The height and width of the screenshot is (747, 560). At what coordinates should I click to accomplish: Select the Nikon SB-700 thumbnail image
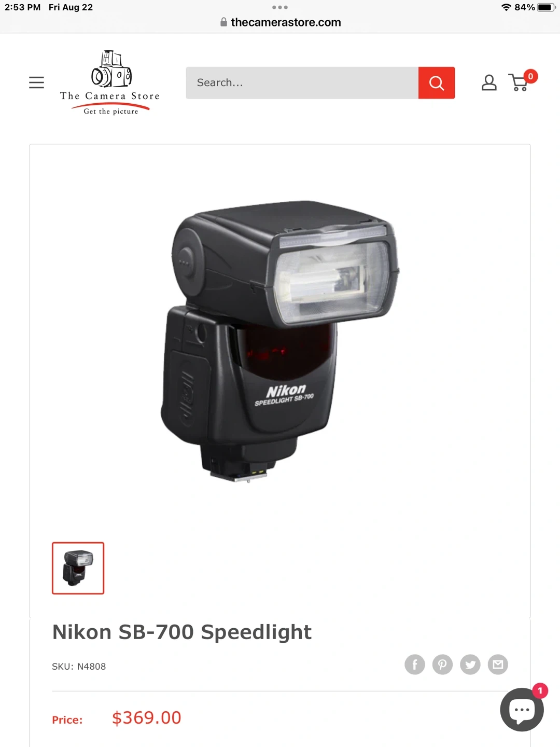point(78,568)
